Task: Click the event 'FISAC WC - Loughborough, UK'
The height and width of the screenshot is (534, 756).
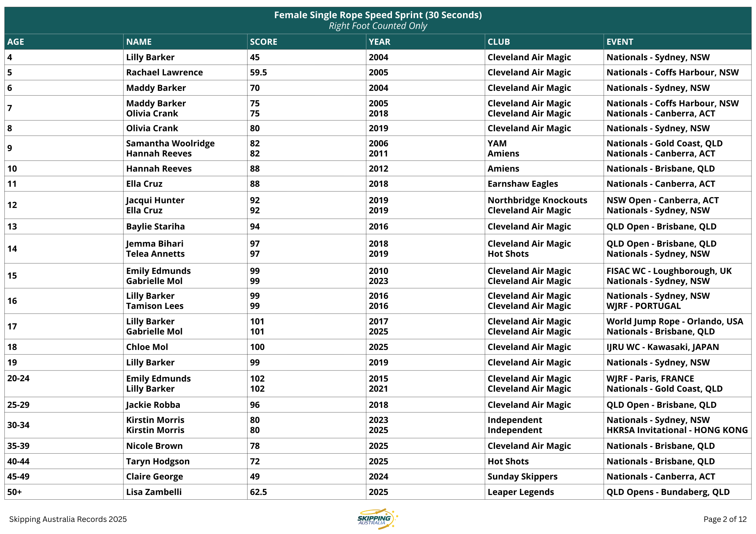Action: 669,271
